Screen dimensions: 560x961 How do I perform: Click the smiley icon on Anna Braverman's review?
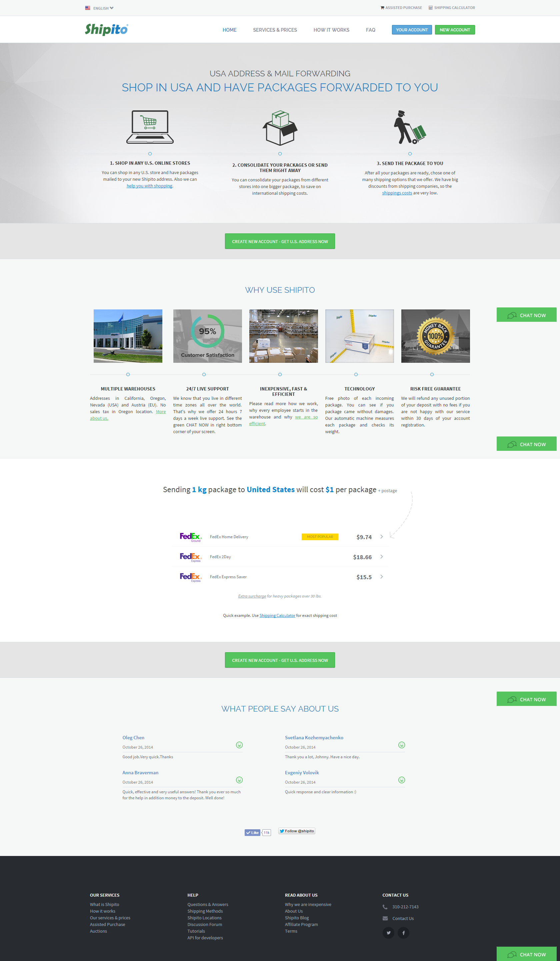click(239, 780)
